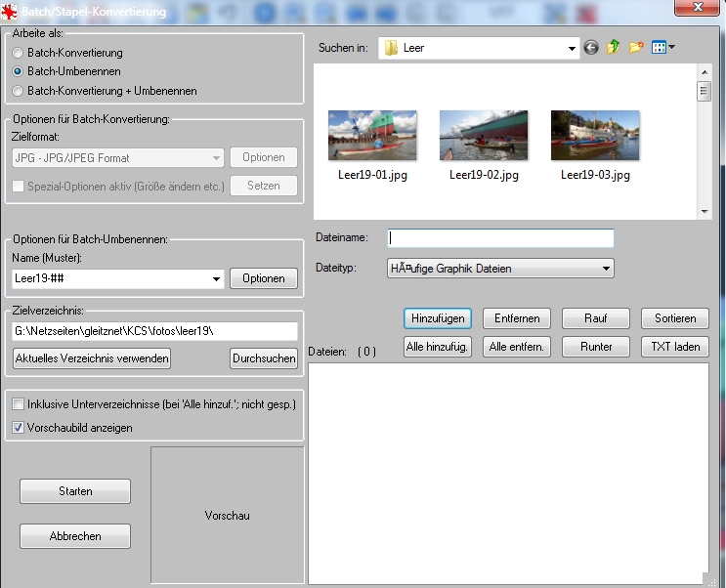726x588 pixels.
Task: Click the back navigation arrow icon
Action: (x=591, y=48)
